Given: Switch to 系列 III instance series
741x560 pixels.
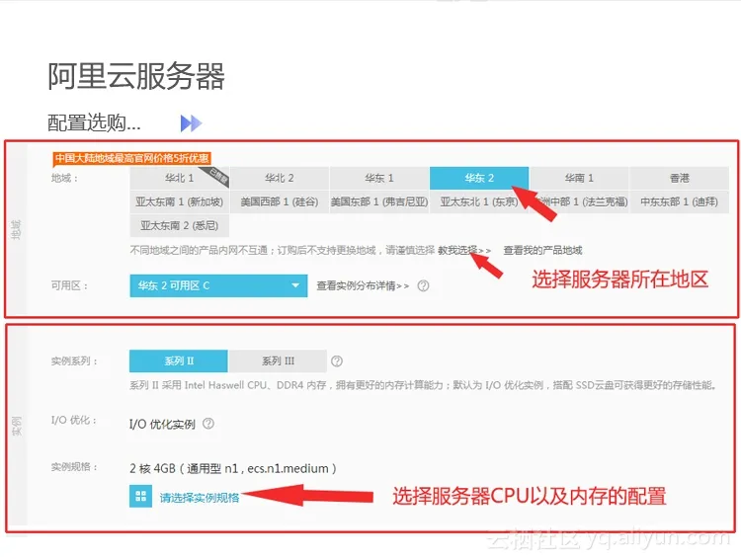Looking at the screenshot, I should (x=278, y=361).
